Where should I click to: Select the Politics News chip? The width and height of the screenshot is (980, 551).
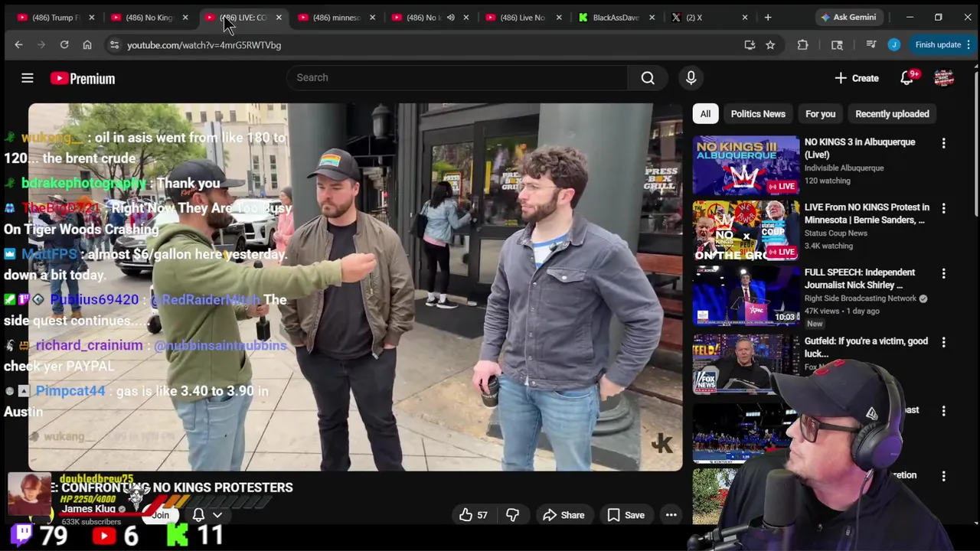pyautogui.click(x=758, y=114)
